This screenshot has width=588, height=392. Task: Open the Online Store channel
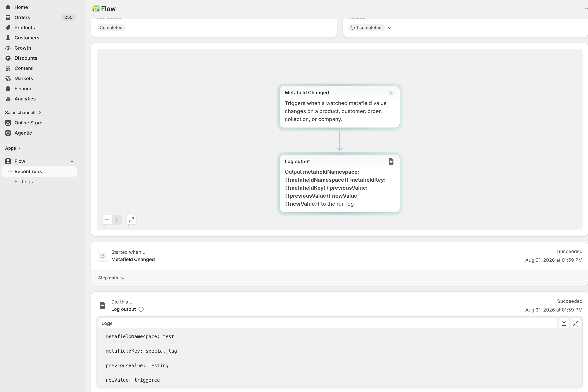(x=28, y=123)
